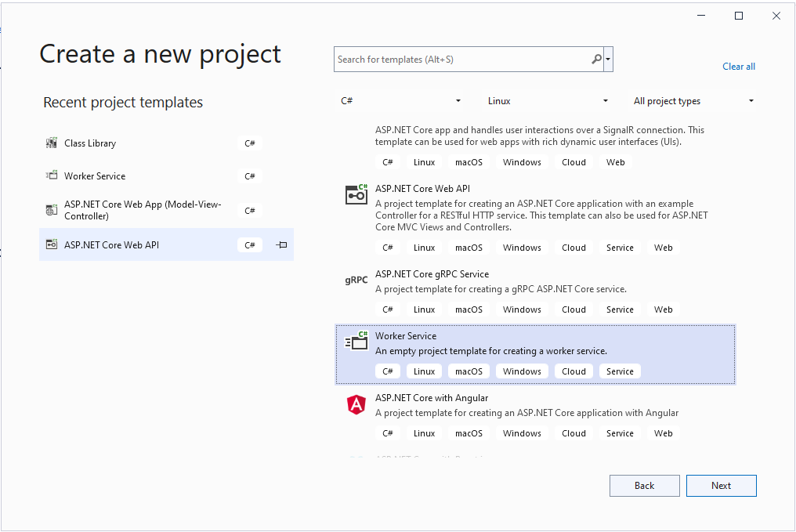Maximize the Create a new project window

tap(739, 16)
